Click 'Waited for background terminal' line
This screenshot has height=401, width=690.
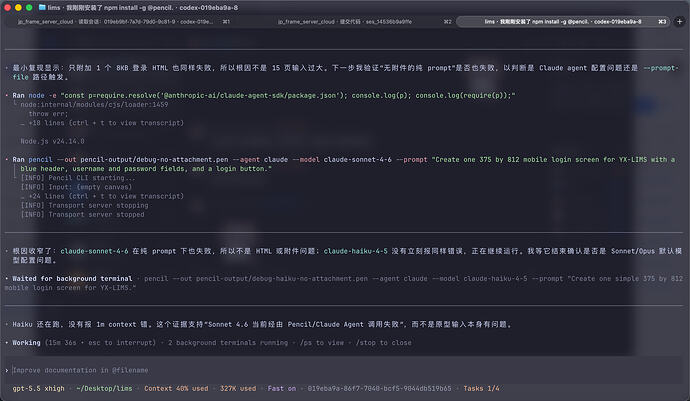point(72,279)
